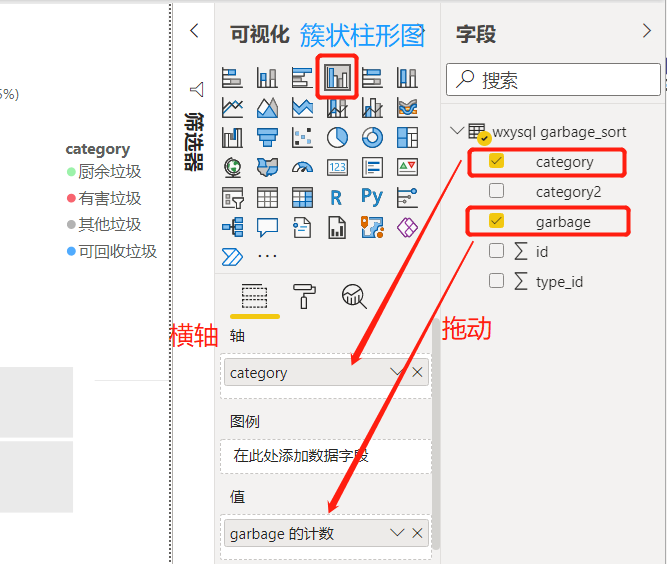The height and width of the screenshot is (564, 667).
Task: Select the key influencers visual
Action: [x=407, y=197]
